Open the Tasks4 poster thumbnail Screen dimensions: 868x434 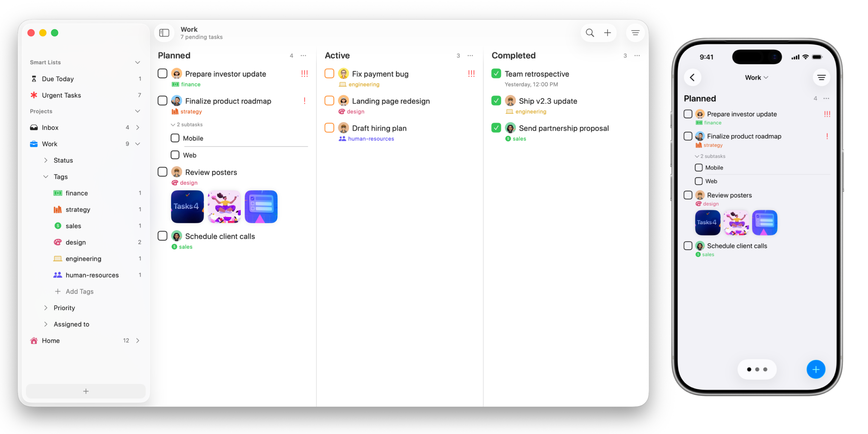coord(187,206)
